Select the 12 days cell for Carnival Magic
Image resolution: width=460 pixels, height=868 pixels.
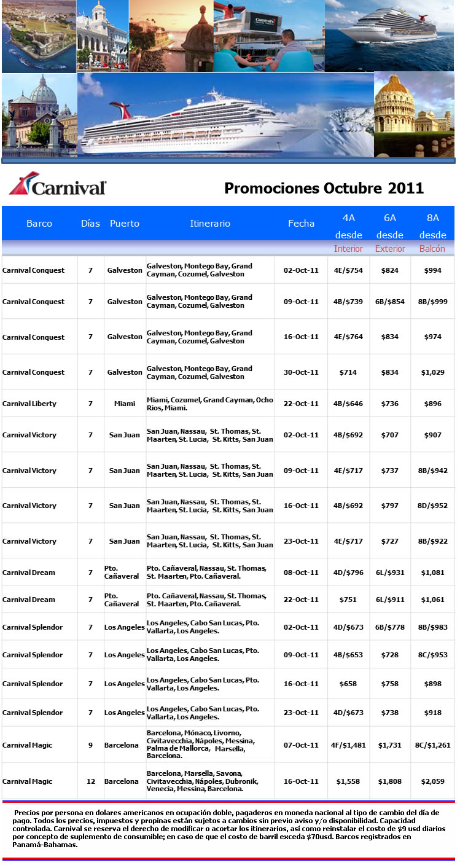click(90, 781)
